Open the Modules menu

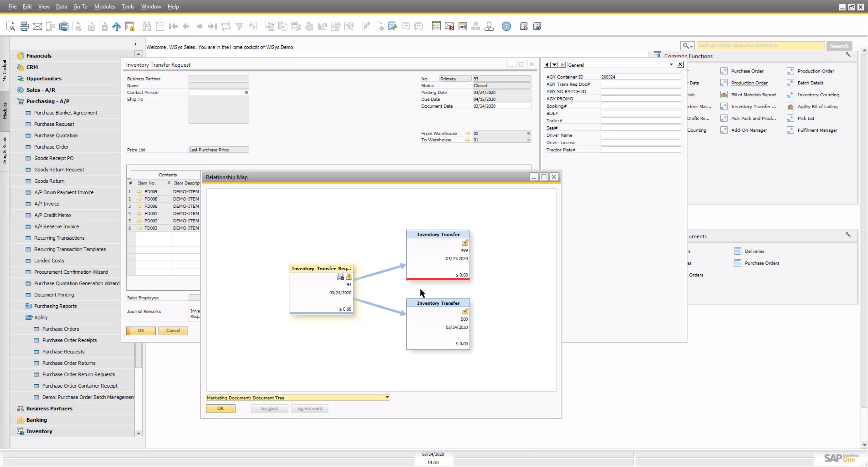[104, 6]
